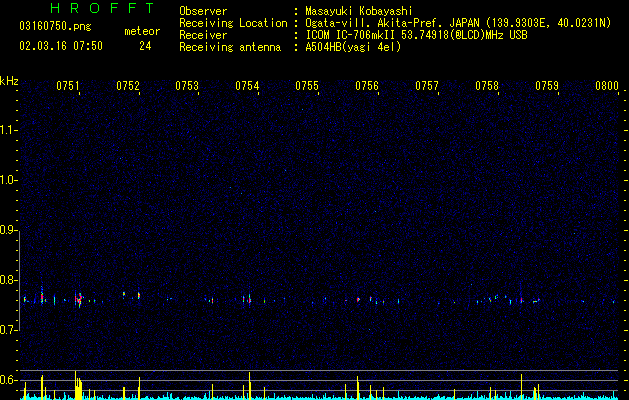Click the HROFFT title text
This screenshot has height=400, width=629.
[x=103, y=8]
